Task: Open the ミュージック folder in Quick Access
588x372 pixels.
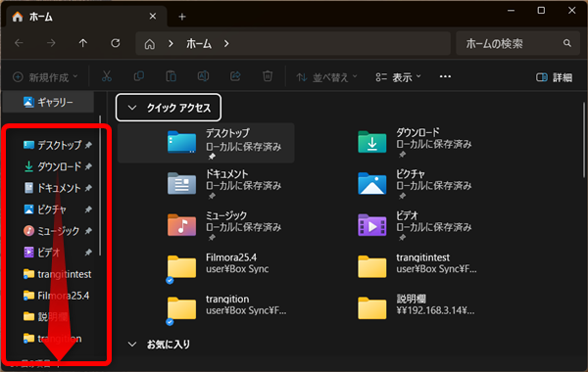Action: click(224, 226)
